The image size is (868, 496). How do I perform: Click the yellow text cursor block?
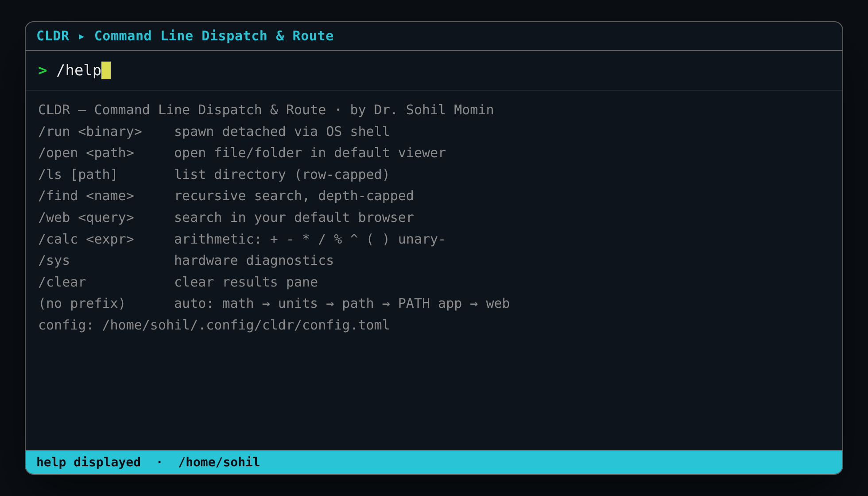(x=106, y=70)
